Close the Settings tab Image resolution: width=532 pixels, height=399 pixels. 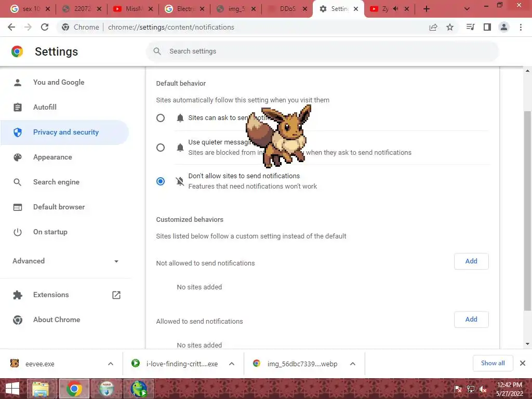356,9
